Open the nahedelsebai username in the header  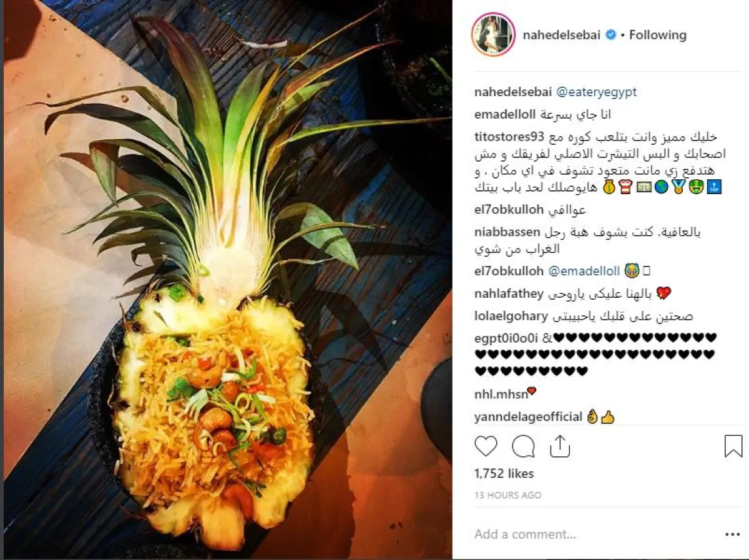(562, 35)
